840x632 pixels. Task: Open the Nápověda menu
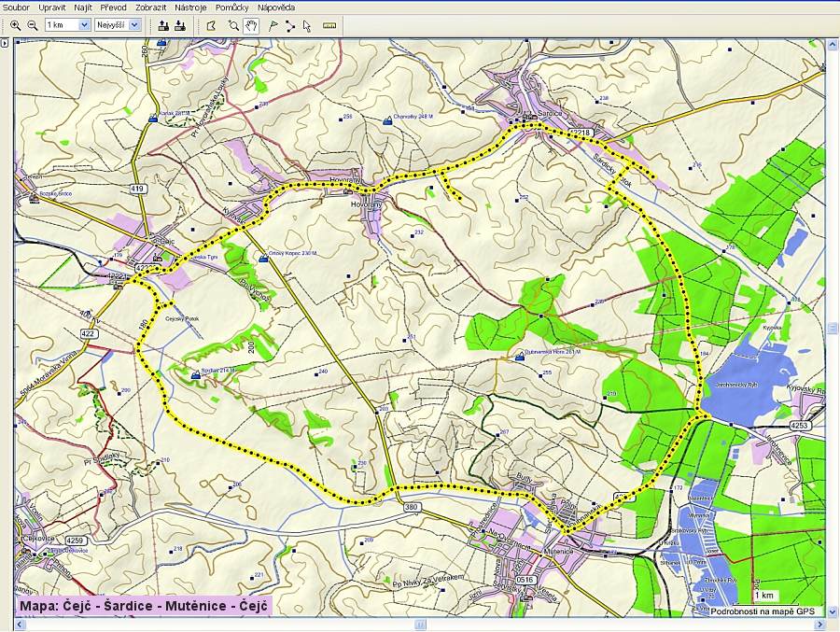click(276, 7)
